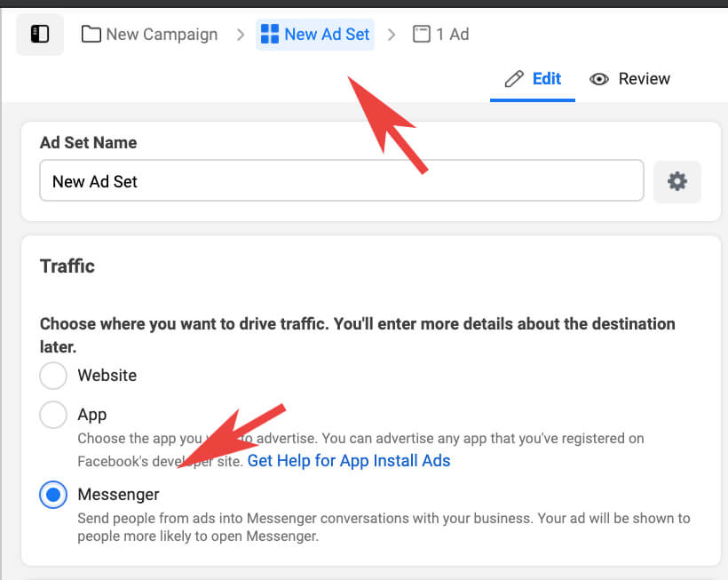Click the pencil icon on Edit

(x=513, y=79)
